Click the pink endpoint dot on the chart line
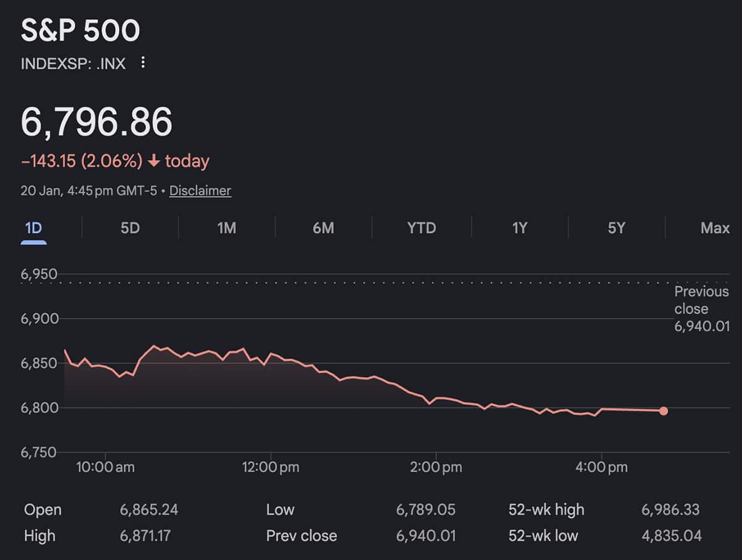This screenshot has width=742, height=560. (x=663, y=410)
